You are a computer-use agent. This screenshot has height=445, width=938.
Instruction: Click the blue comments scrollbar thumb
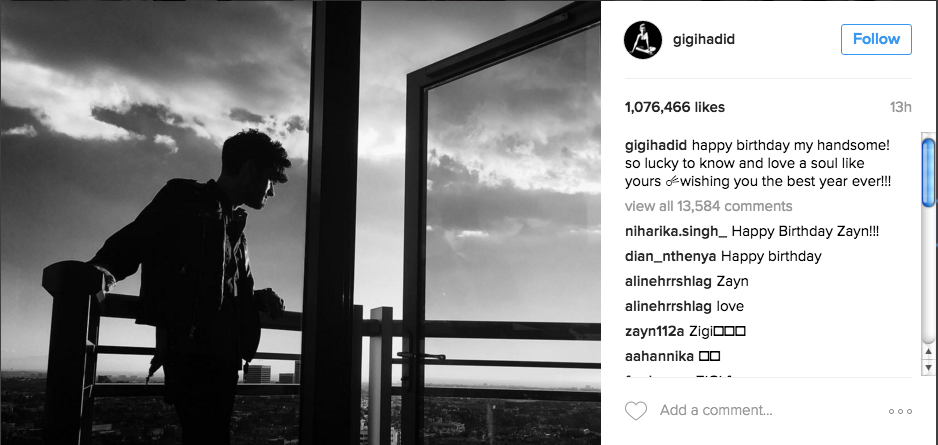pos(928,173)
